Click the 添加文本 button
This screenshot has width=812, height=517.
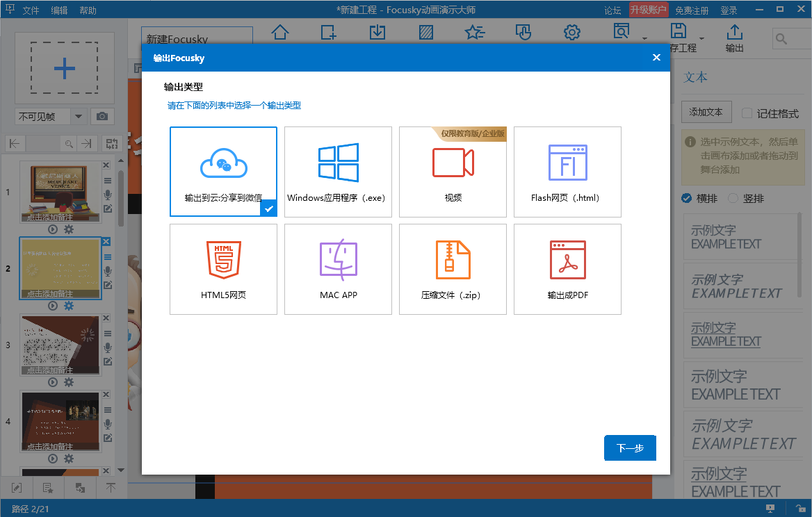(x=706, y=112)
